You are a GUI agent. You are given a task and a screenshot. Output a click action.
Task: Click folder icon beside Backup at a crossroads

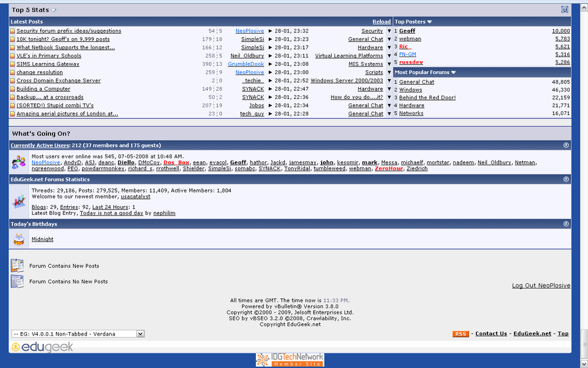pyautogui.click(x=12, y=97)
